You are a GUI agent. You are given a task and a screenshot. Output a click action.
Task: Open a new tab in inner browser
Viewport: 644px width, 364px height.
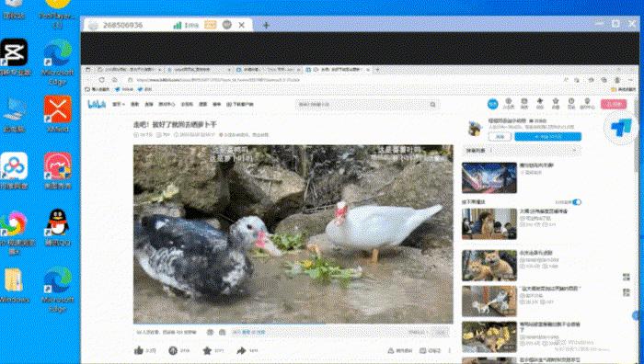tap(377, 70)
